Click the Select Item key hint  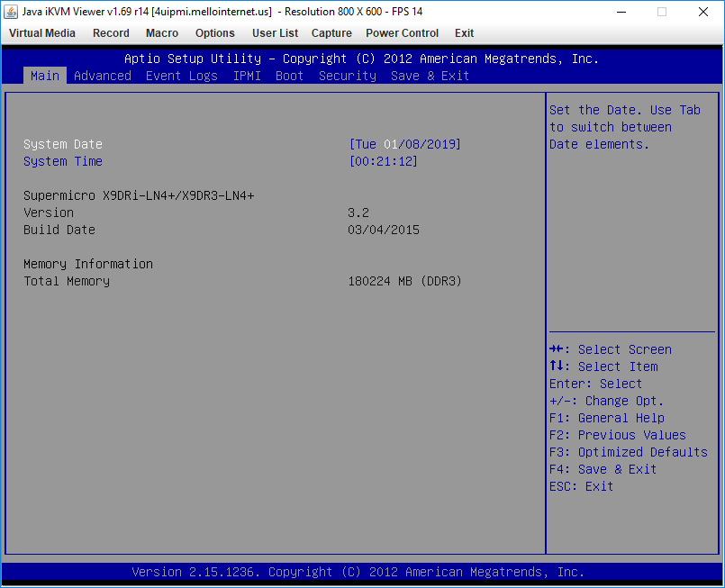click(x=603, y=366)
